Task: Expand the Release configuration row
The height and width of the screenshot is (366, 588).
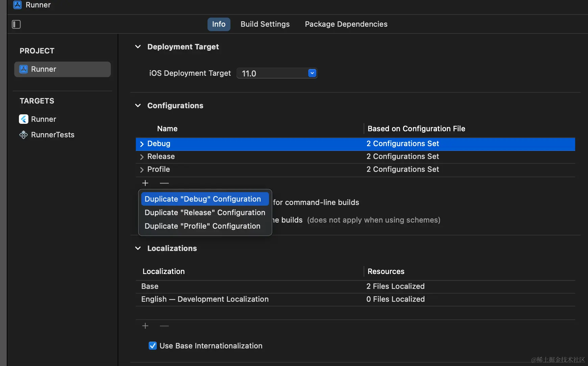Action: [142, 157]
